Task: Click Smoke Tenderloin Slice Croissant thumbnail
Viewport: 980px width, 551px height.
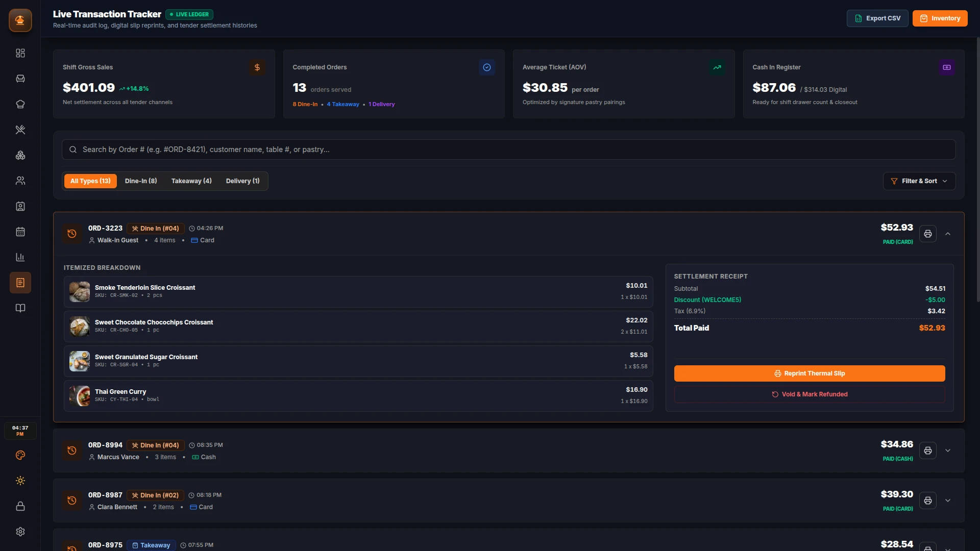Action: (x=80, y=292)
